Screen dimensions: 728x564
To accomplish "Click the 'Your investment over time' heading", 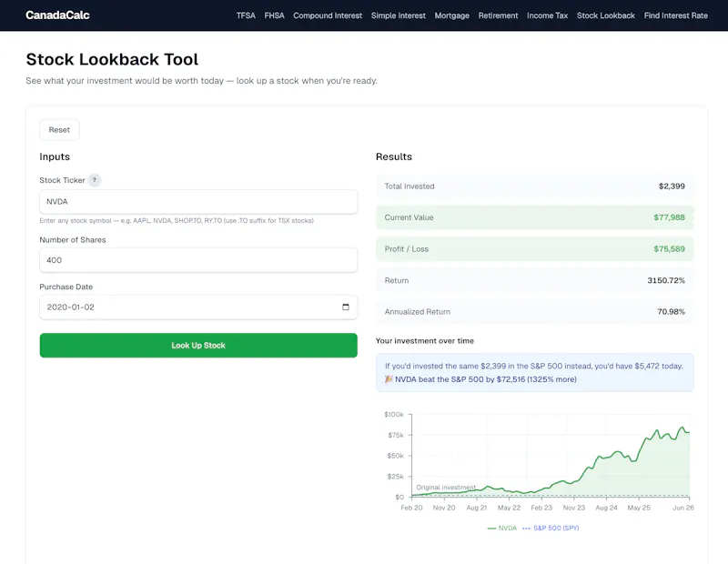I will tap(424, 341).
